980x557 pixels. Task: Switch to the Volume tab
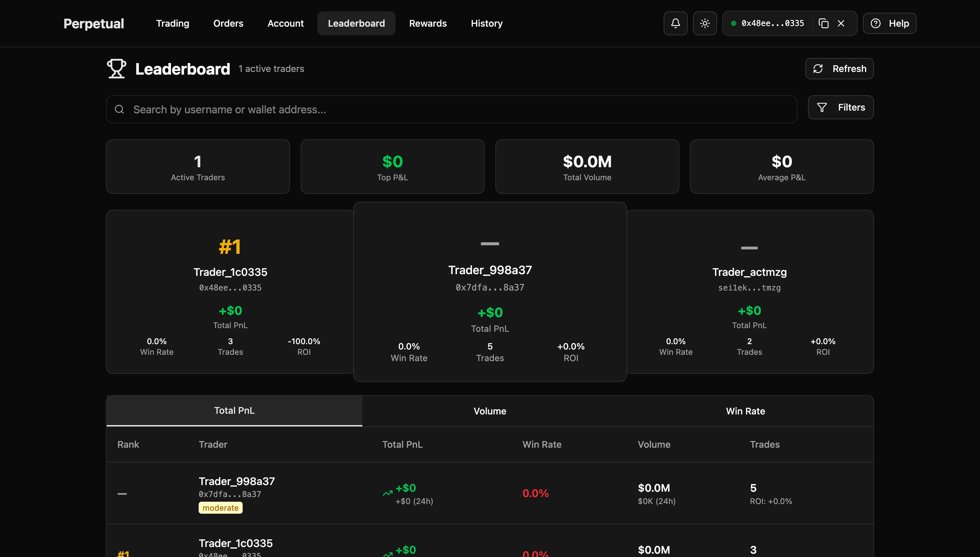click(x=490, y=411)
